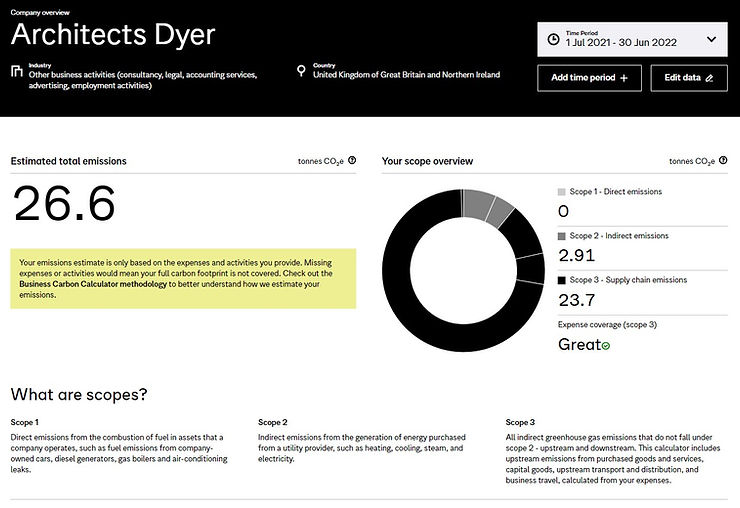The image size is (740, 508).
Task: Click the pencil icon in Edit data
Action: point(709,78)
